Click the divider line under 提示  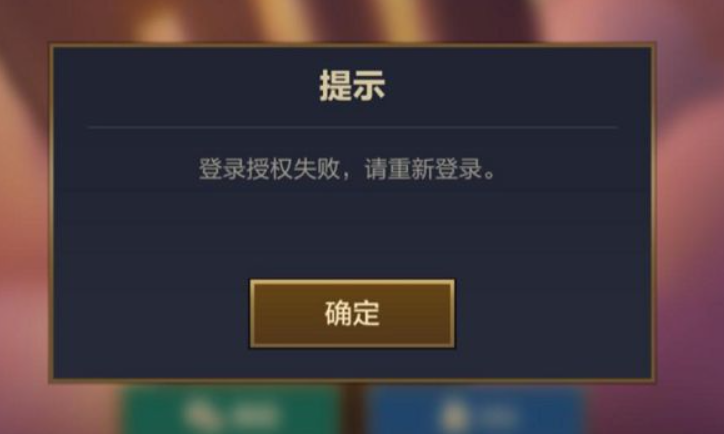352,126
